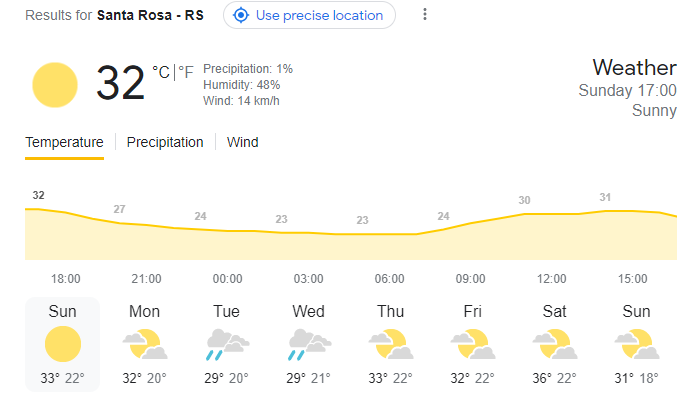Select Tuesday's rain showers forecast icon
The height and width of the screenshot is (400, 690).
pos(227,344)
